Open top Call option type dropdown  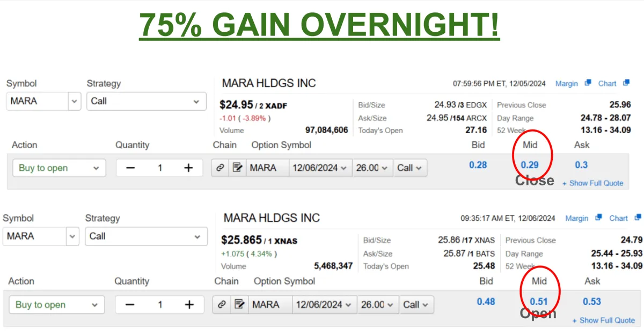click(x=411, y=168)
